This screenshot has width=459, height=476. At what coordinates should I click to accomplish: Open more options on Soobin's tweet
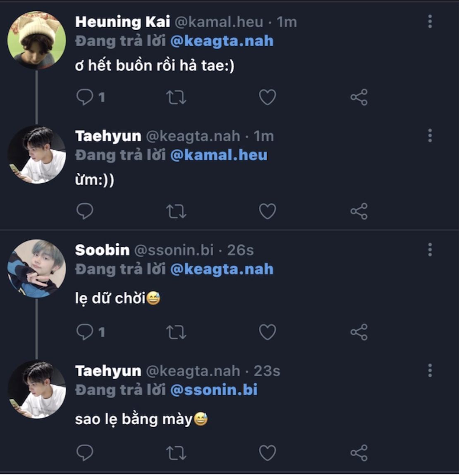pyautogui.click(x=430, y=250)
